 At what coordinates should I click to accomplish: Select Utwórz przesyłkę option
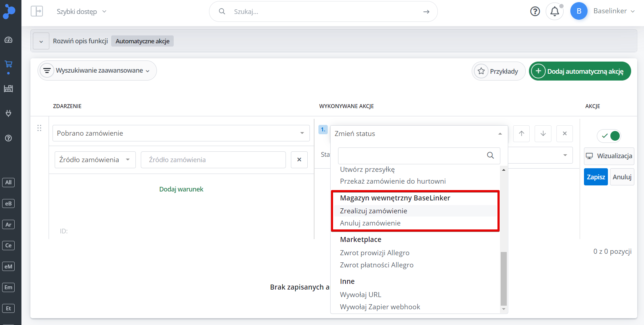pyautogui.click(x=367, y=169)
